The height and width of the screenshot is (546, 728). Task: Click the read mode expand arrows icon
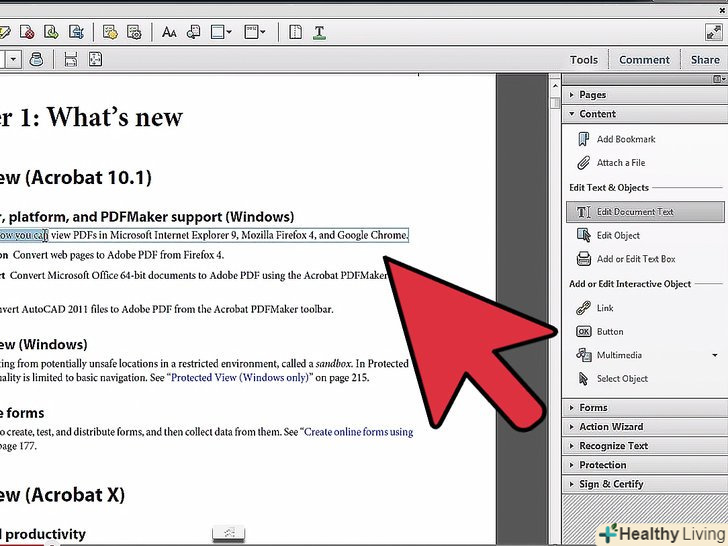713,32
